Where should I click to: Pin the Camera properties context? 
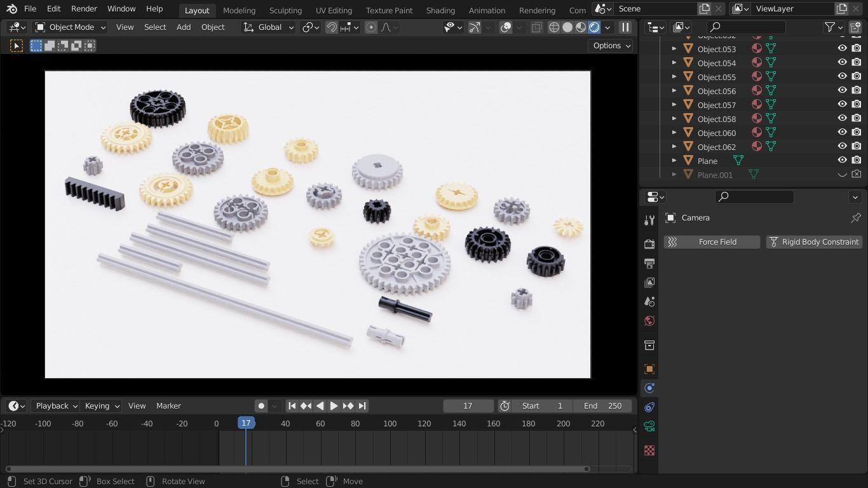click(x=855, y=218)
